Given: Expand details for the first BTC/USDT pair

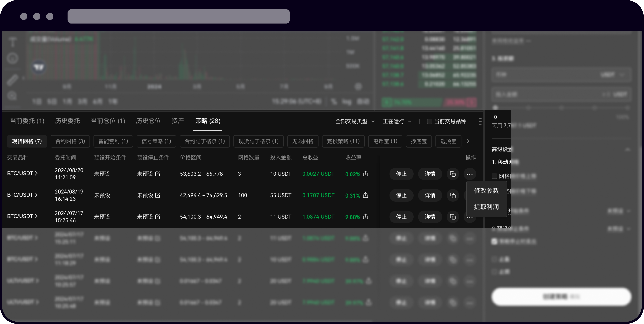Looking at the screenshot, I should coord(36,173).
